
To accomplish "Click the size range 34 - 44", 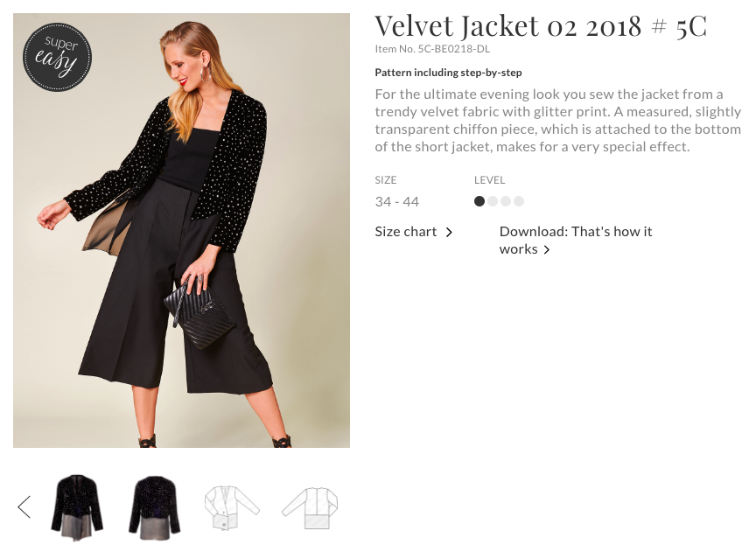I will coord(396,202).
